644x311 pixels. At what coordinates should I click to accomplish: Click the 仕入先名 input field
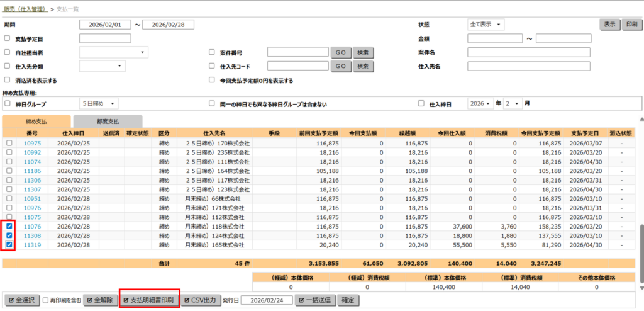tap(529, 66)
